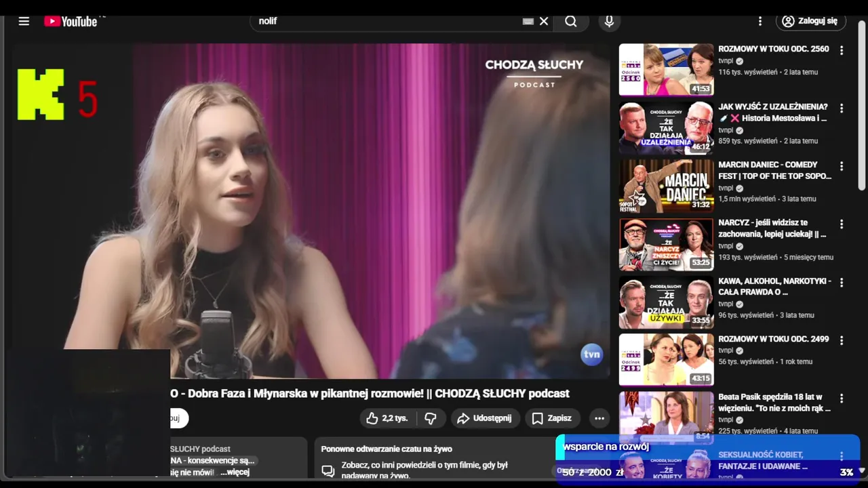The width and height of the screenshot is (868, 488).
Task: Click the on-screen keyboard icon in search
Action: 528,21
